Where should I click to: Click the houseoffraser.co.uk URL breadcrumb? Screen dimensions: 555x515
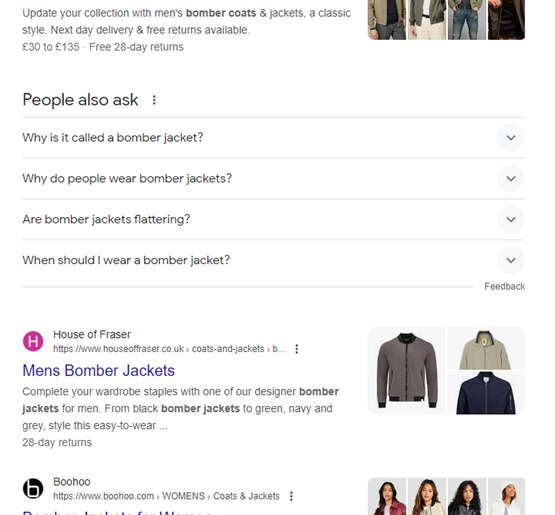coord(169,349)
